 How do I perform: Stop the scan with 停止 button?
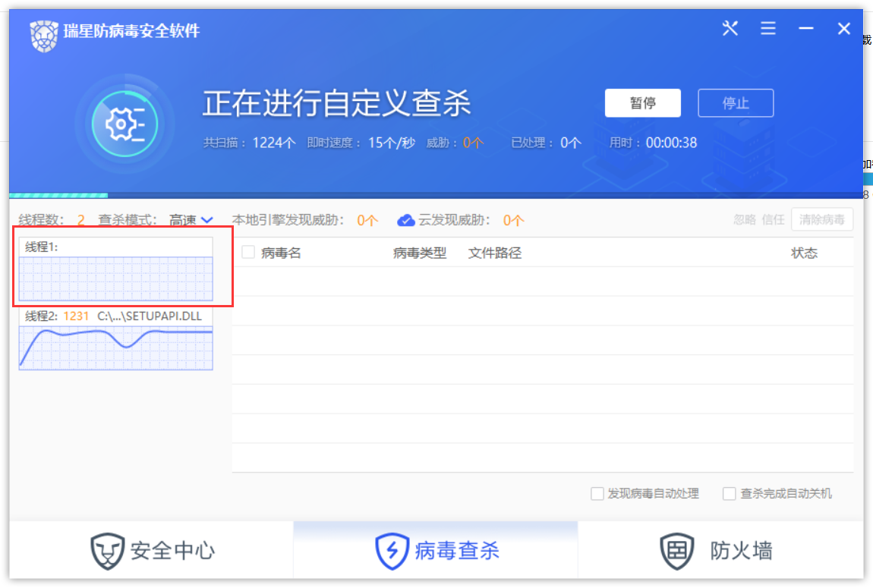click(x=736, y=103)
